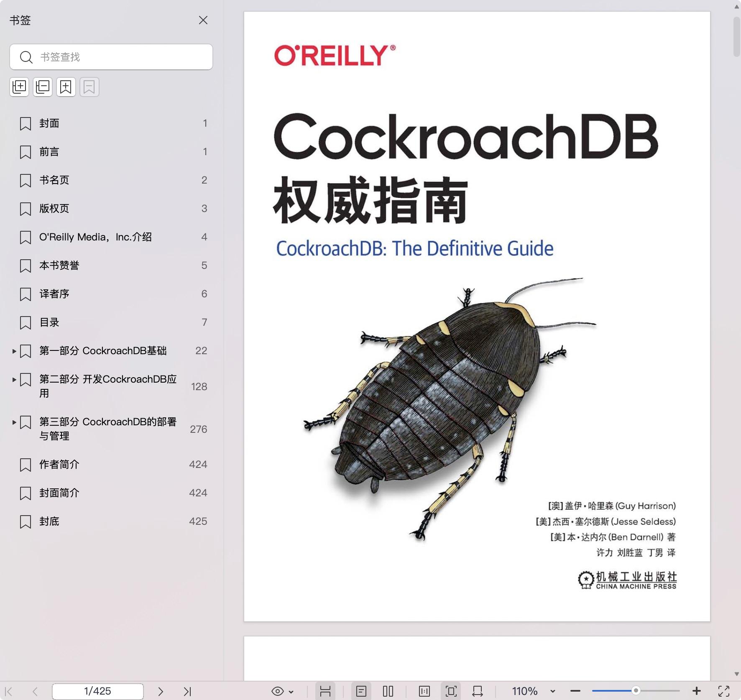The image size is (741, 700).
Task: Open the 译者序 bookmark entry
Action: coord(54,294)
